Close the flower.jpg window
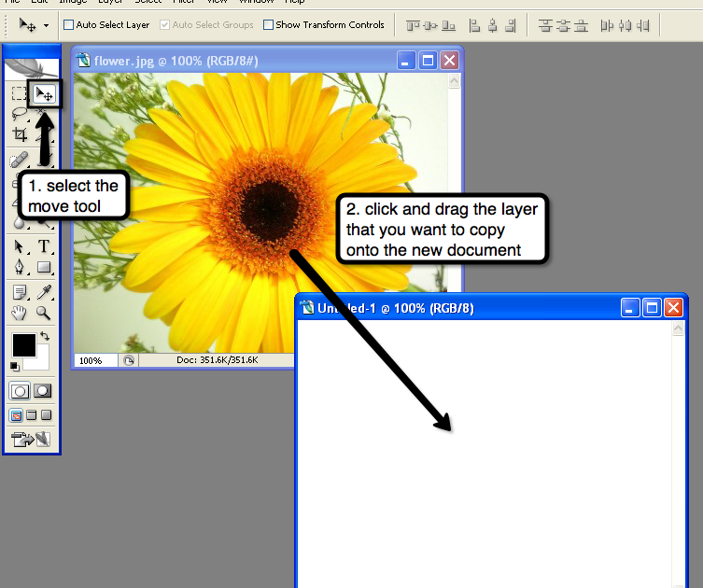The width and height of the screenshot is (703, 588). pyautogui.click(x=449, y=60)
